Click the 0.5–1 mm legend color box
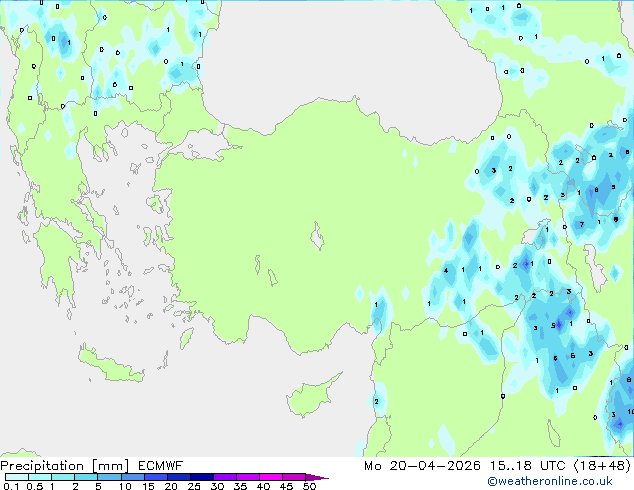The width and height of the screenshot is (634, 490). click(40, 477)
